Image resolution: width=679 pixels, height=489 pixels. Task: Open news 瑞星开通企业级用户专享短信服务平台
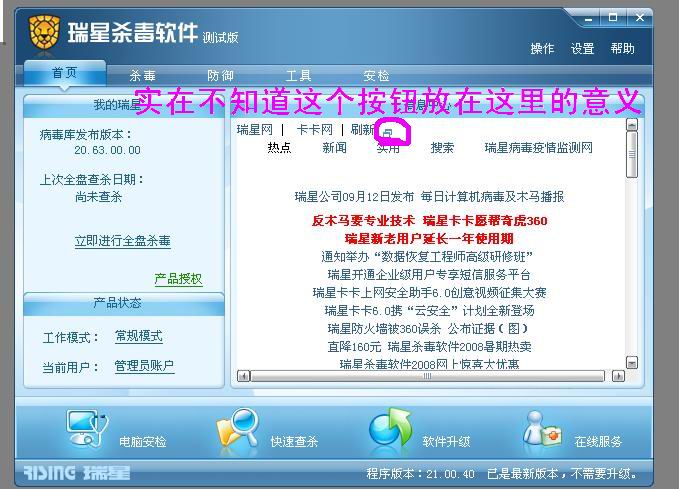coord(429,275)
